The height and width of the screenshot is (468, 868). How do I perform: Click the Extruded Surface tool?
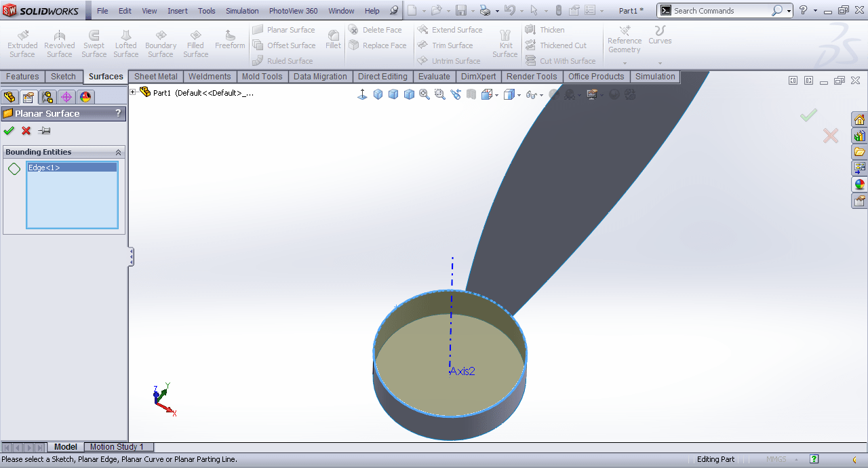click(22, 44)
